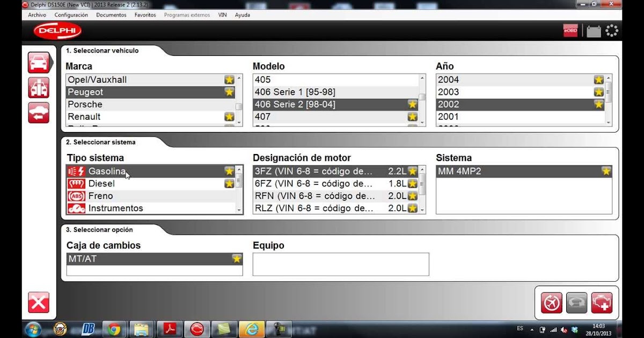Toggle favorite star for 406 Serie 2 [98-04]
Viewport: 644px width, 338px height.
tap(412, 104)
